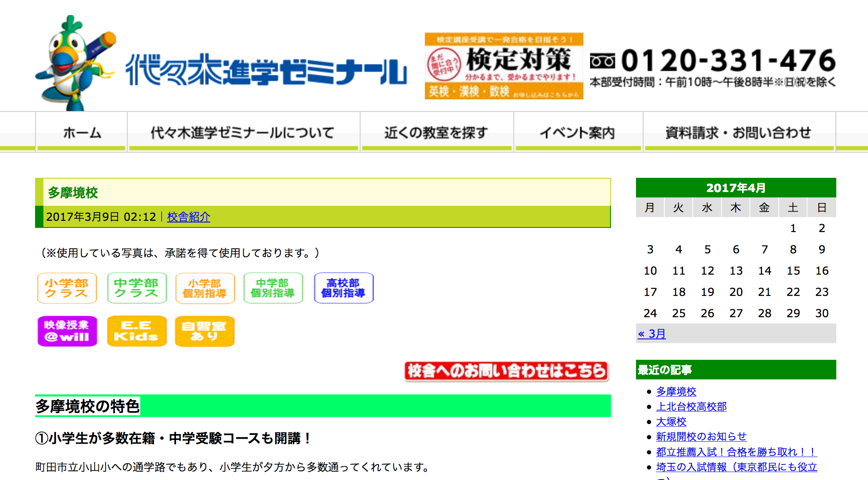This screenshot has width=868, height=480.
Task: Click the 小学部クラス badge icon
Action: coord(67,288)
